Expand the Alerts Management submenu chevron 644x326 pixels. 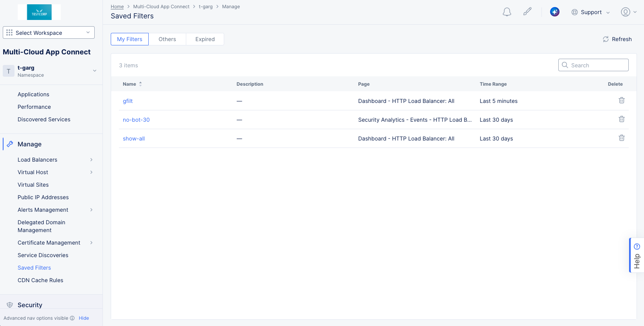point(92,210)
